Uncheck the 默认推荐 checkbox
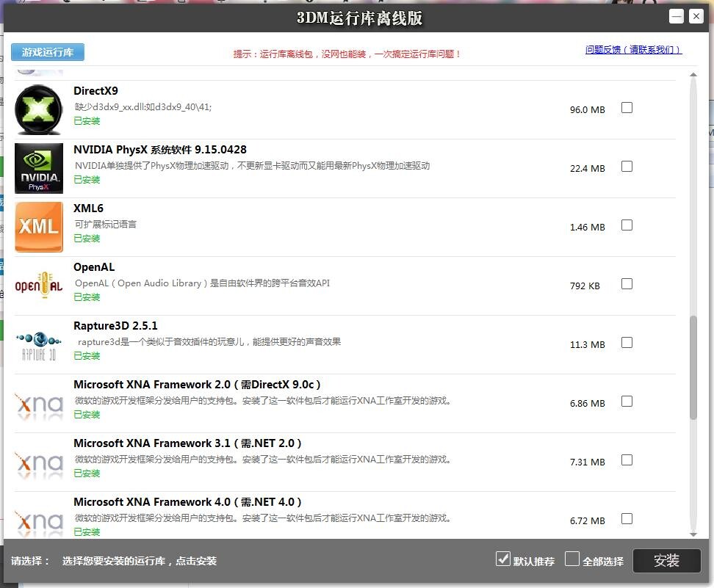 (x=502, y=559)
